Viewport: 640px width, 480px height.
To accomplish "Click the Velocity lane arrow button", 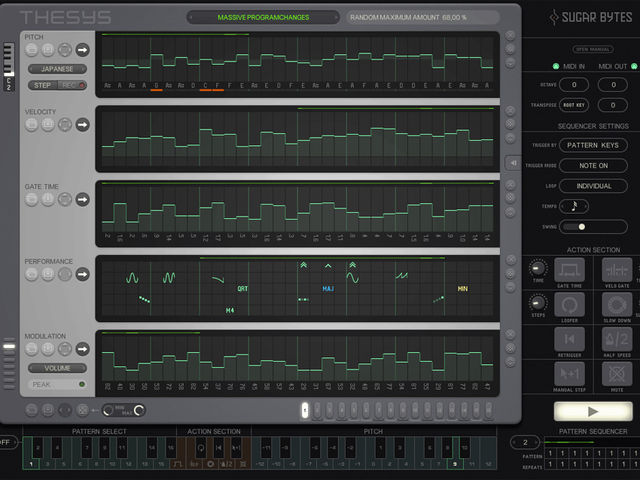I will coord(82,125).
